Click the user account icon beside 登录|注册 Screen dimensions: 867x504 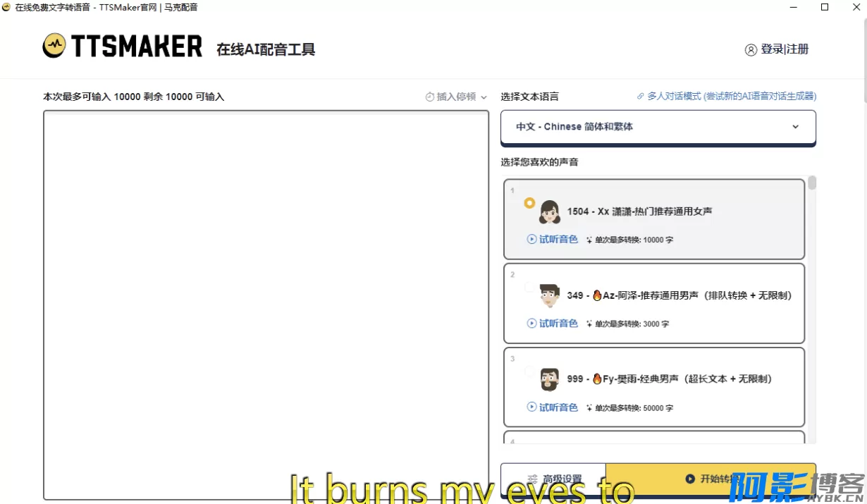(x=751, y=49)
